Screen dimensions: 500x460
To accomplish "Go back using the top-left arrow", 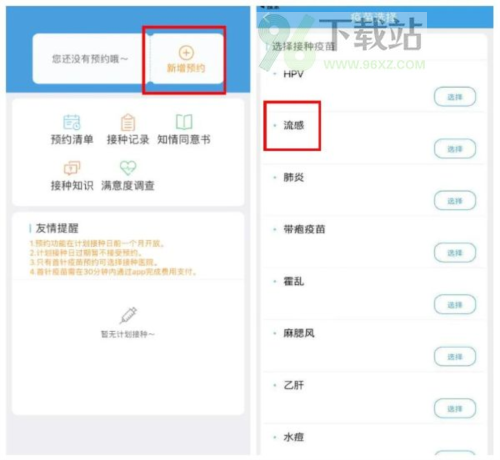I will pos(266,18).
